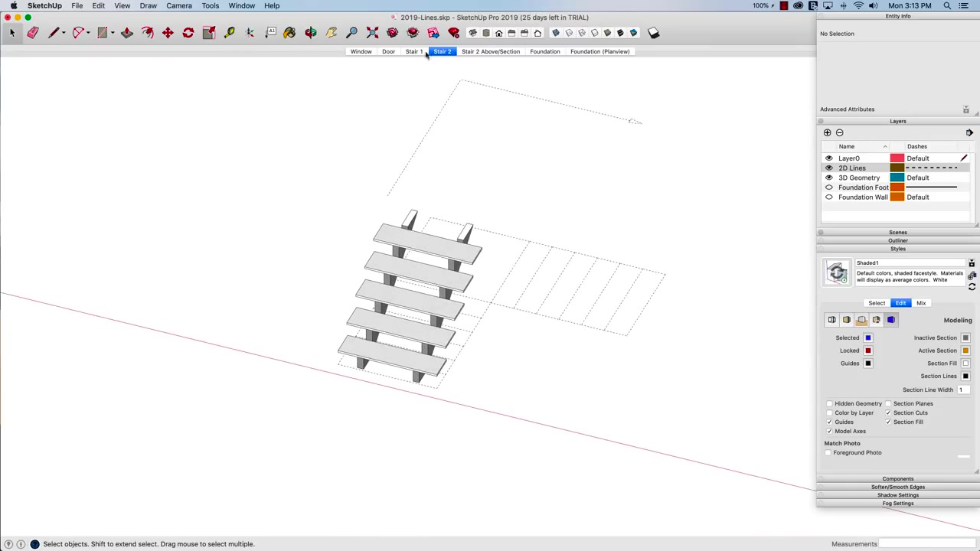Click the Mix tab in Styles
Image resolution: width=980 pixels, height=551 pixels.
click(x=921, y=303)
